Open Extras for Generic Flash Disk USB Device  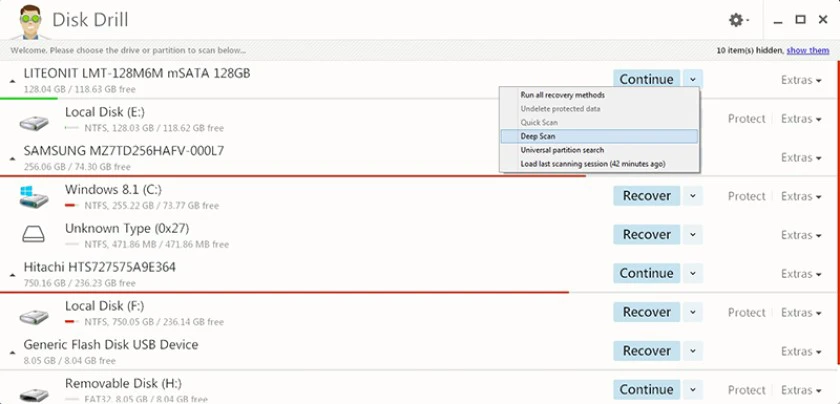coord(801,351)
